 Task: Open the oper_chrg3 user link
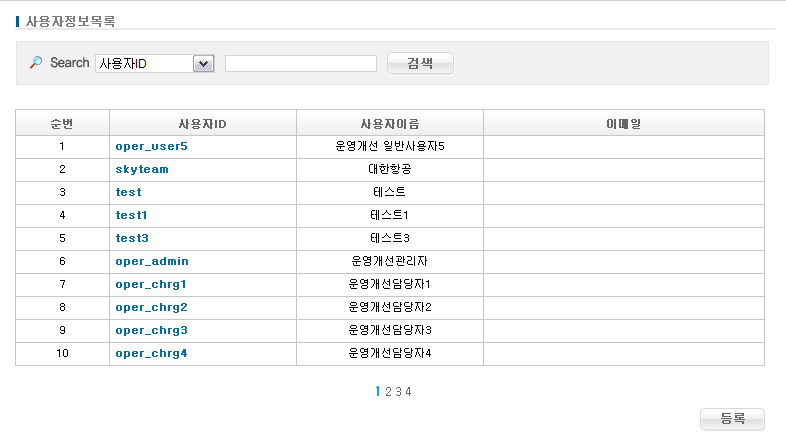click(151, 330)
